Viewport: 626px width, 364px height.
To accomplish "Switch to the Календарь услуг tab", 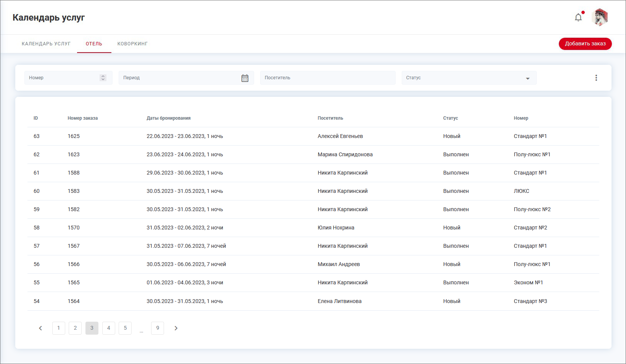I will pos(46,44).
